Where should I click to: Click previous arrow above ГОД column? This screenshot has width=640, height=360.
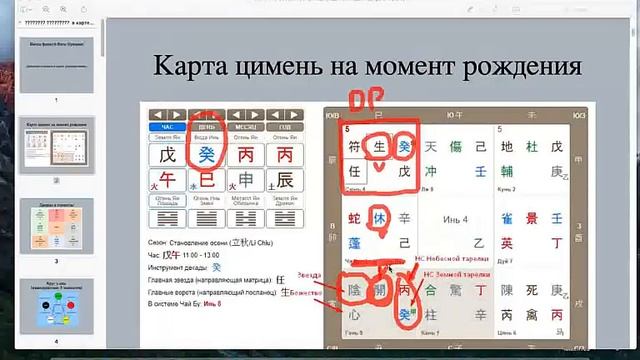coord(276,115)
